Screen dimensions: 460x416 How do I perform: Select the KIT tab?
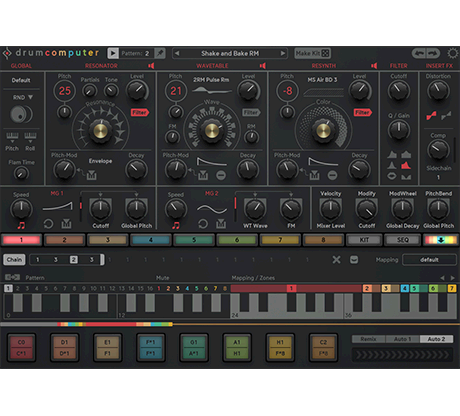(364, 240)
